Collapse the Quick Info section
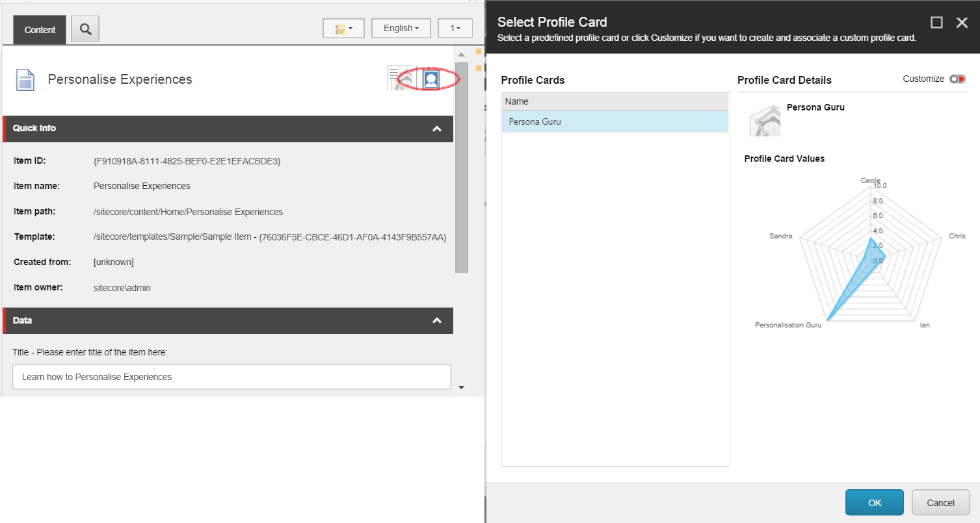980x523 pixels. (437, 129)
